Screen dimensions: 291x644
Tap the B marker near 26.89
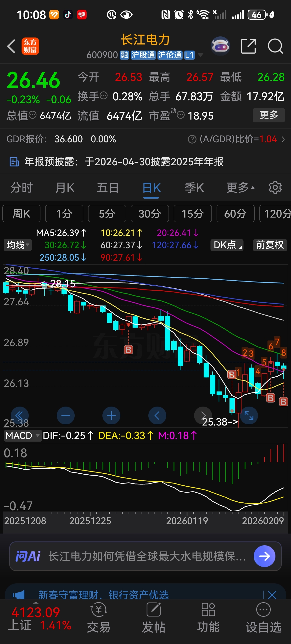point(129,350)
